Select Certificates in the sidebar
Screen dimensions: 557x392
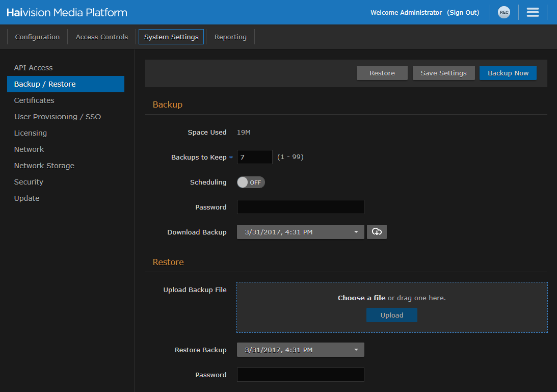(34, 100)
